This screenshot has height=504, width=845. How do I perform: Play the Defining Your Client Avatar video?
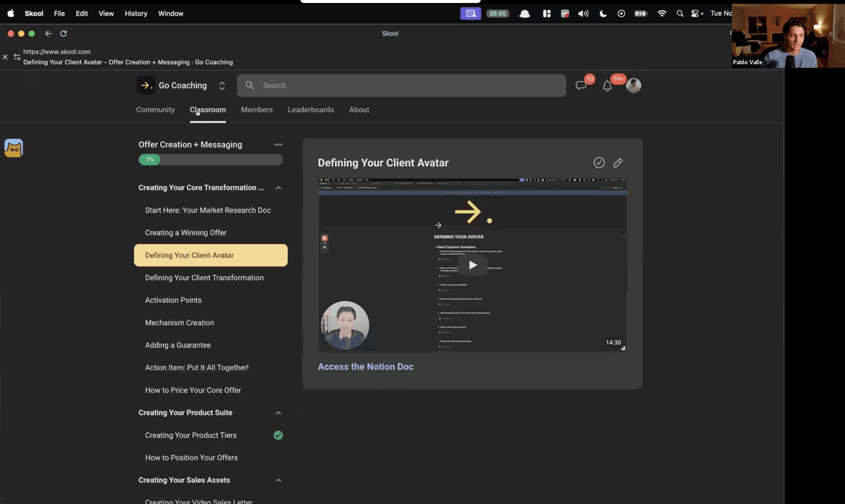[472, 265]
